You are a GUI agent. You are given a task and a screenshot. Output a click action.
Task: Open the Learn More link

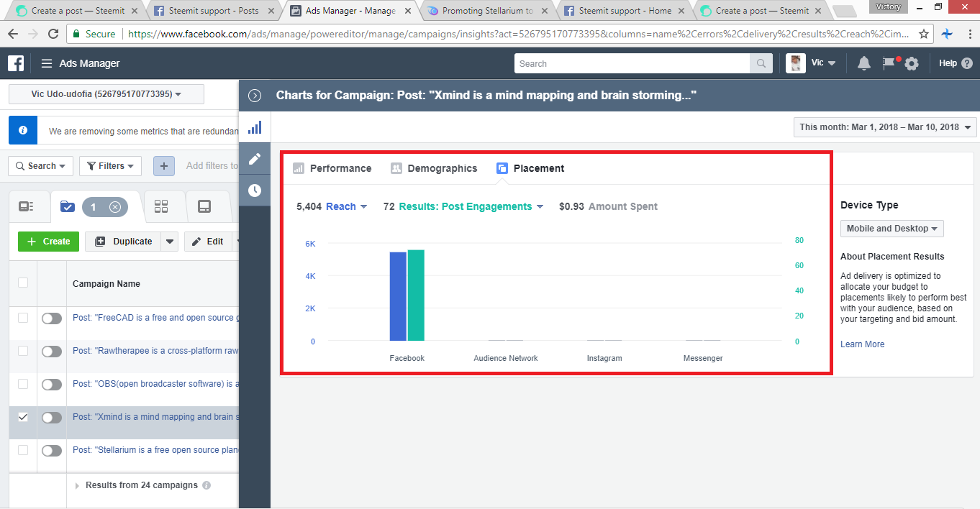pyautogui.click(x=862, y=344)
